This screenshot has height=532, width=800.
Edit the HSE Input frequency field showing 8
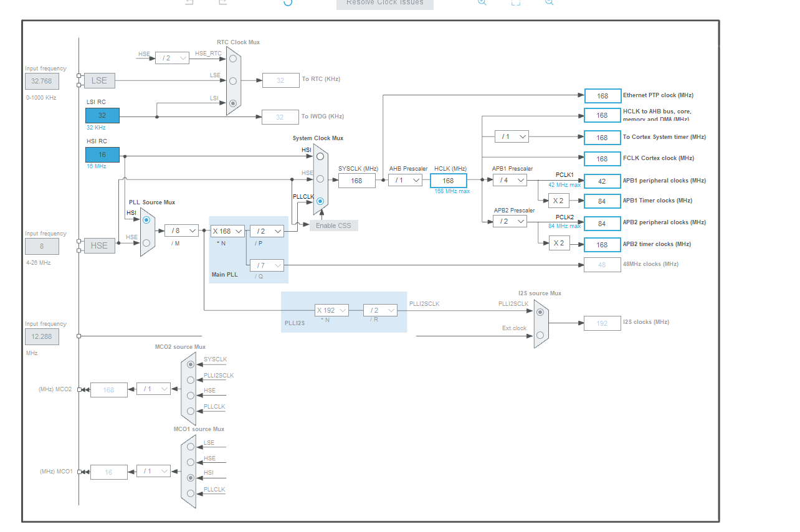pyautogui.click(x=41, y=246)
